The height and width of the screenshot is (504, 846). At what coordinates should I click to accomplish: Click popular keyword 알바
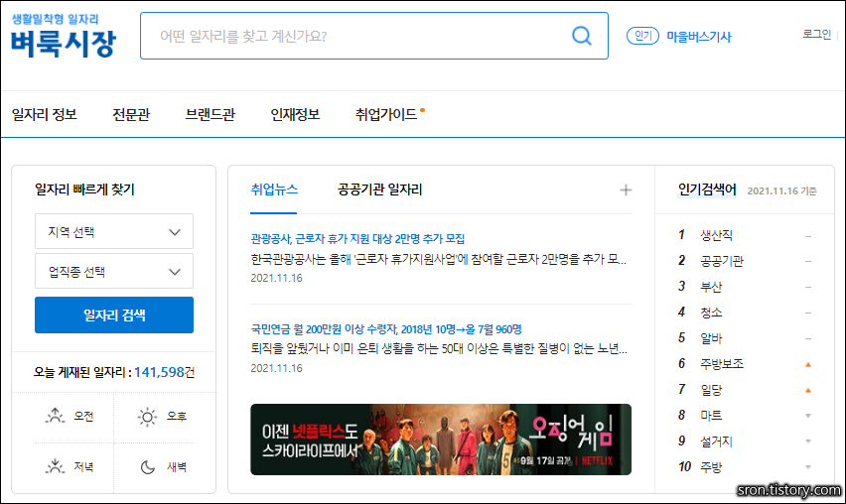pos(711,338)
